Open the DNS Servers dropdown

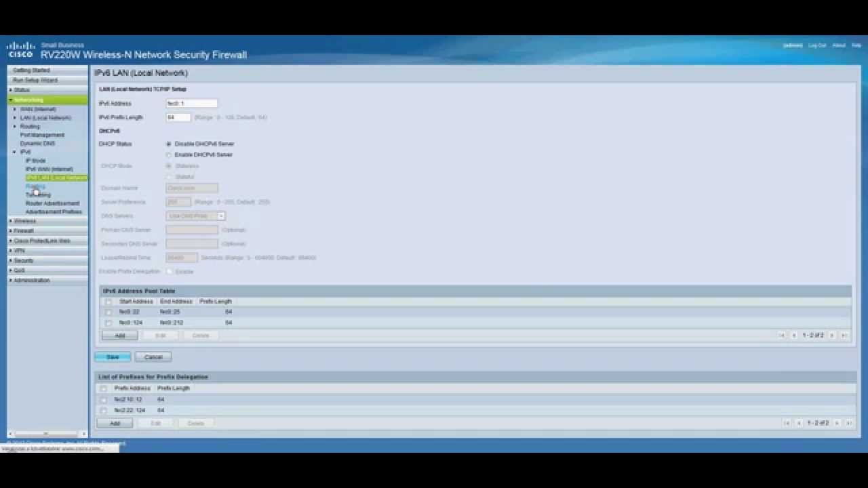pyautogui.click(x=195, y=216)
